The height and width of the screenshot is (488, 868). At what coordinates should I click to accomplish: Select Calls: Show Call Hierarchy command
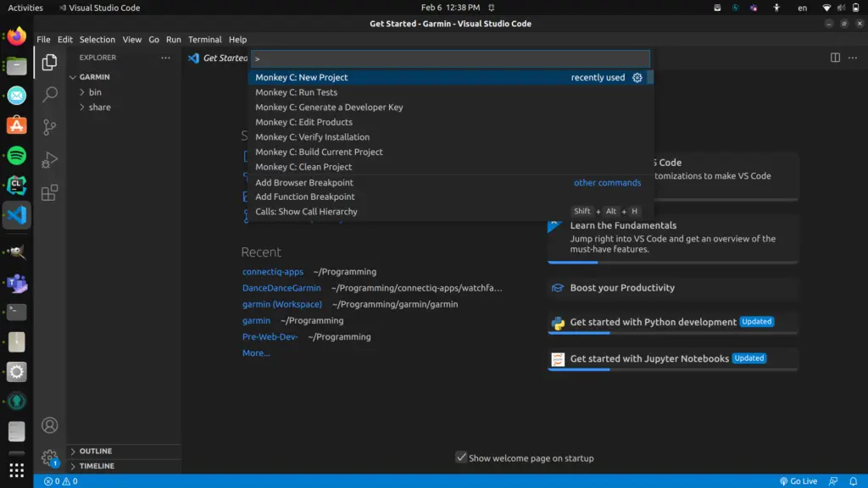[x=451, y=211]
